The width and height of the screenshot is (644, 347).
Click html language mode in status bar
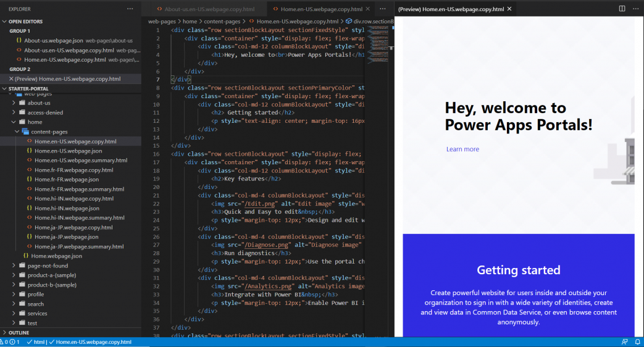point(36,341)
